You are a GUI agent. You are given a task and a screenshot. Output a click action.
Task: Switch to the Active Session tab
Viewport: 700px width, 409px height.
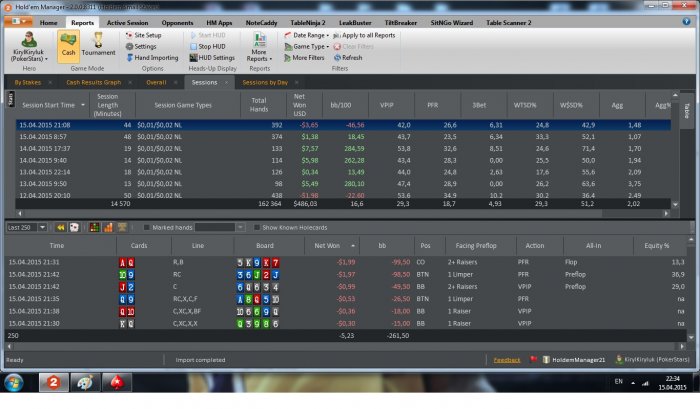[x=127, y=22]
